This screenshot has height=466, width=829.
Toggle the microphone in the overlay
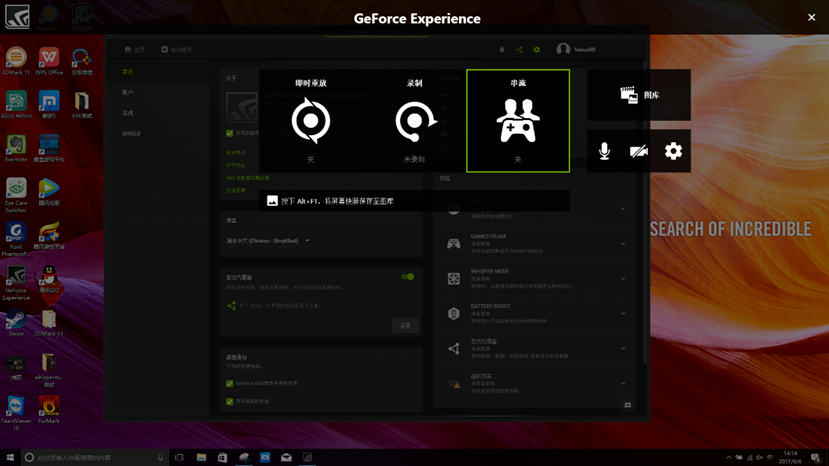(x=604, y=151)
